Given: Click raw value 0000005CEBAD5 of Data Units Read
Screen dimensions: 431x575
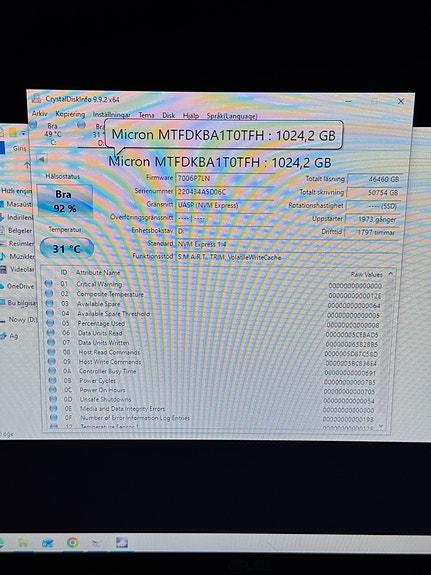Looking at the screenshot, I should tap(352, 335).
